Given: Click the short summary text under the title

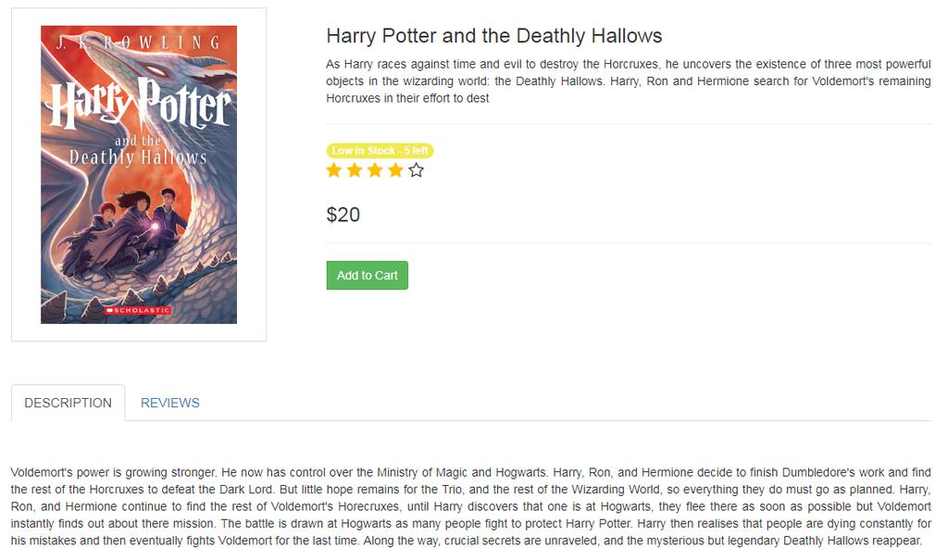Looking at the screenshot, I should (629, 81).
